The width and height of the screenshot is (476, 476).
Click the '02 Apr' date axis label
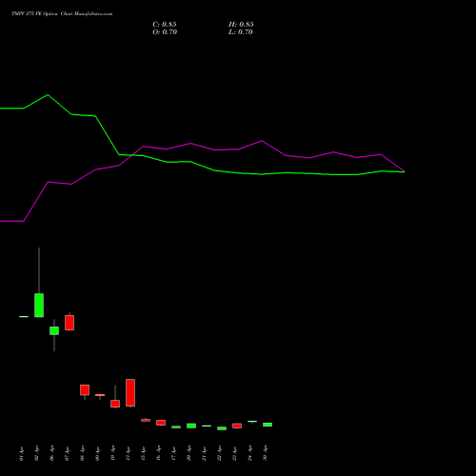click(x=36, y=453)
